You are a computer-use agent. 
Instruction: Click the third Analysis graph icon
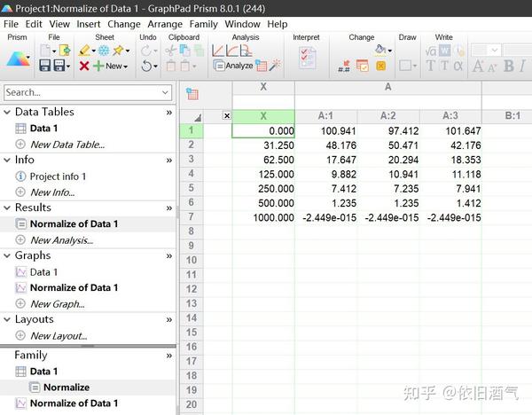point(246,51)
